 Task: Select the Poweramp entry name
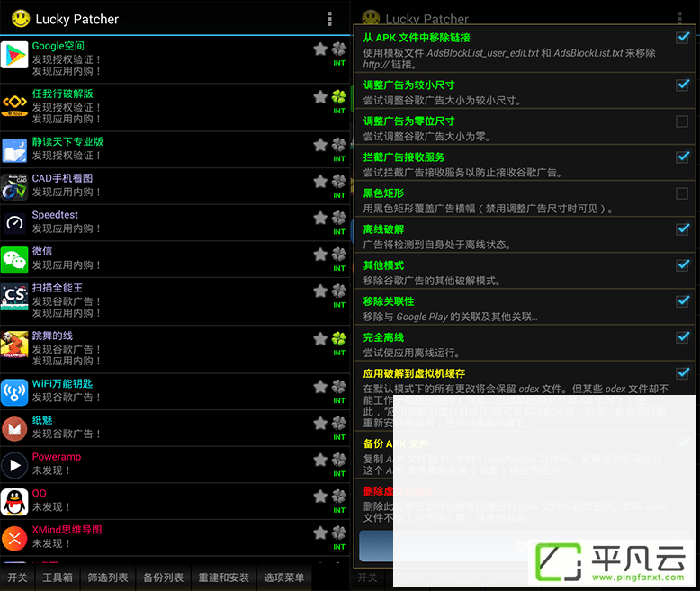click(x=57, y=457)
